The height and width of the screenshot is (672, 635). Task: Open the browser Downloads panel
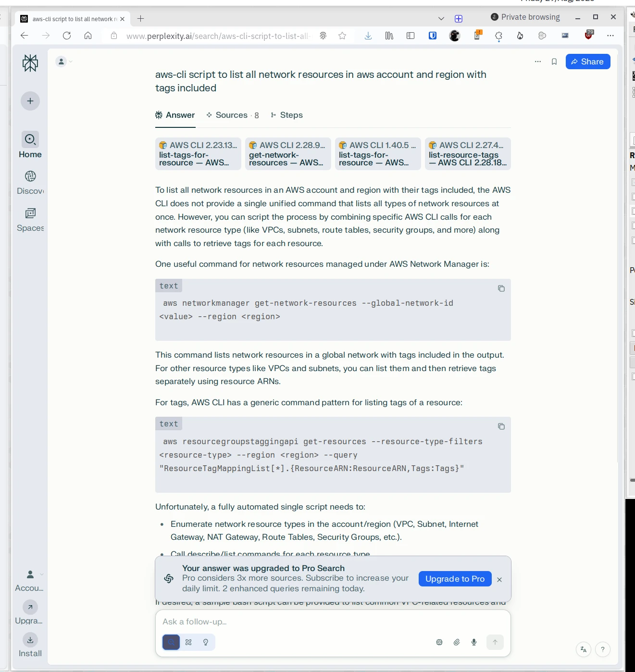point(368,36)
